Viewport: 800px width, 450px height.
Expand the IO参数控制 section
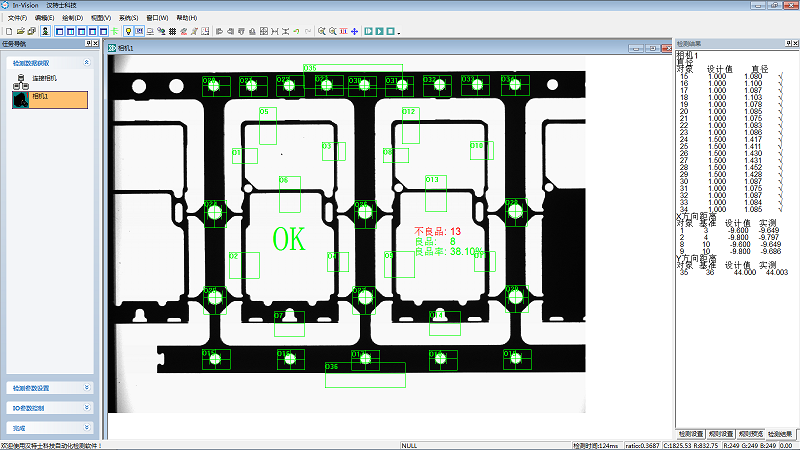click(x=86, y=408)
